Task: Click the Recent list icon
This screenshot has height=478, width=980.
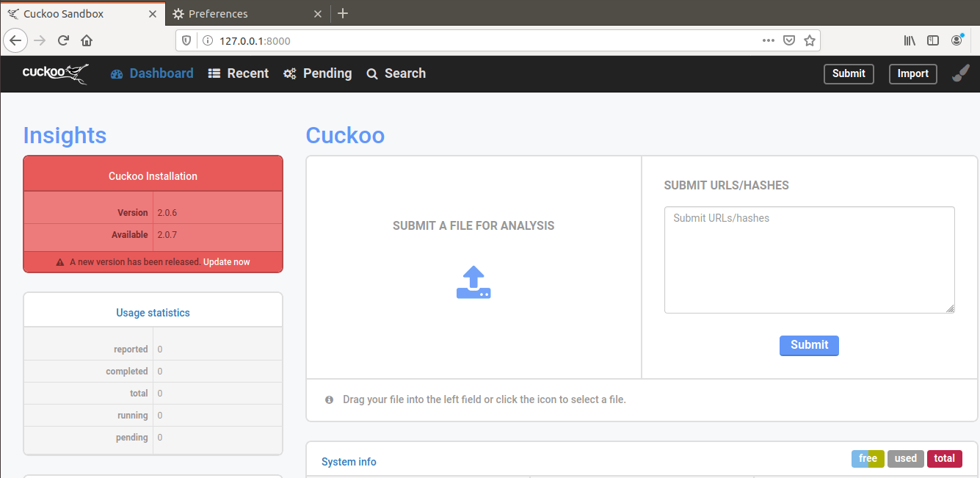Action: tap(214, 73)
